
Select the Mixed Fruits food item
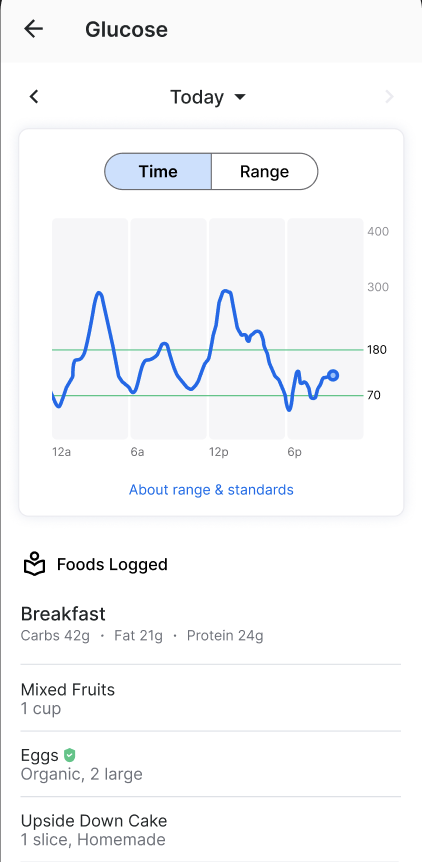[211, 698]
